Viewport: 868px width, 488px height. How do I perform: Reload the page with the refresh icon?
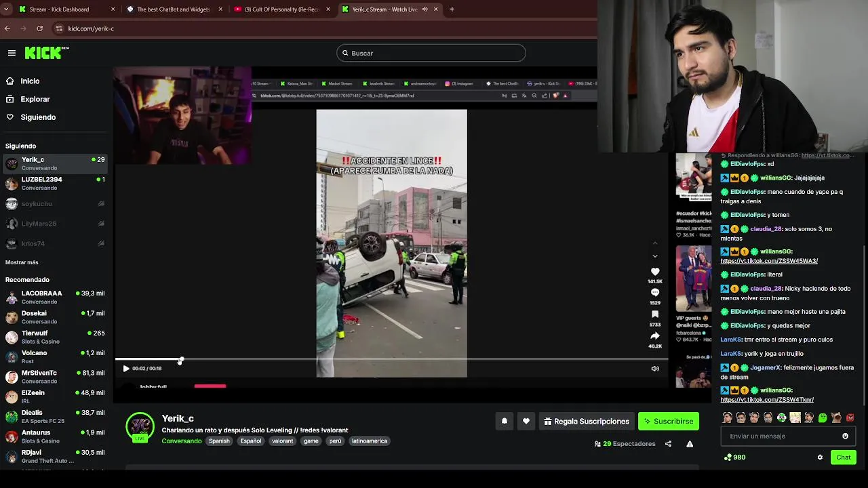click(40, 28)
